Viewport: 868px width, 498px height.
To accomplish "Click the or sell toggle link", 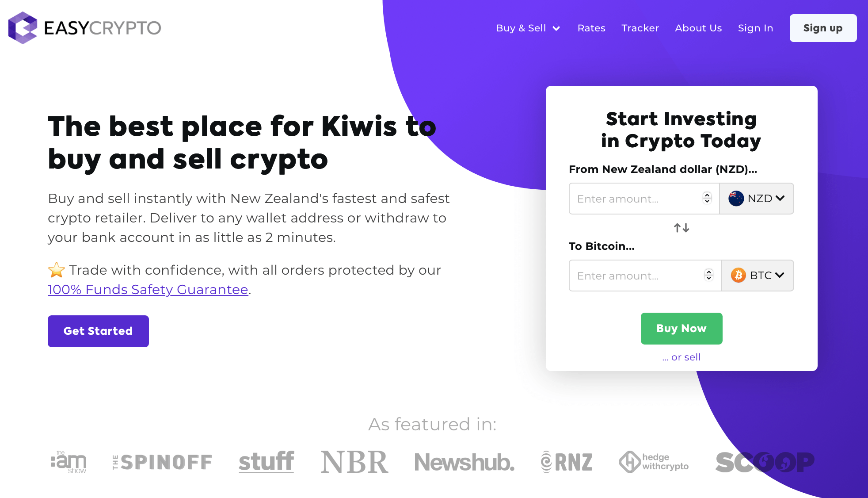I will click(682, 357).
